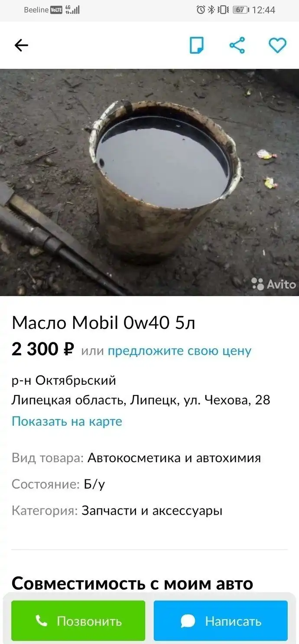Open 'Показать на карте' link
Viewport: 299px width, 644px height.
67,421
